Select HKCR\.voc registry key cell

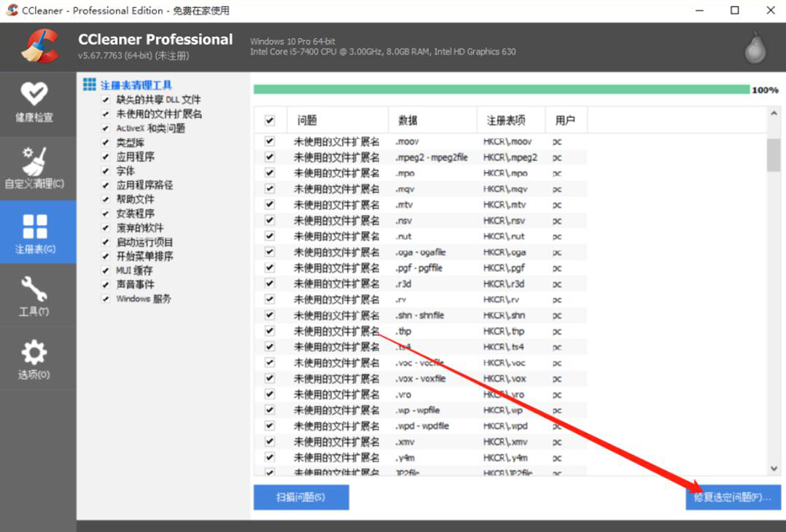(x=504, y=363)
